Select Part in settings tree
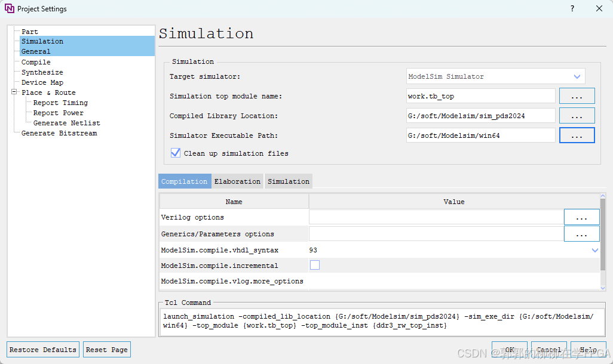The height and width of the screenshot is (364, 613). click(30, 32)
